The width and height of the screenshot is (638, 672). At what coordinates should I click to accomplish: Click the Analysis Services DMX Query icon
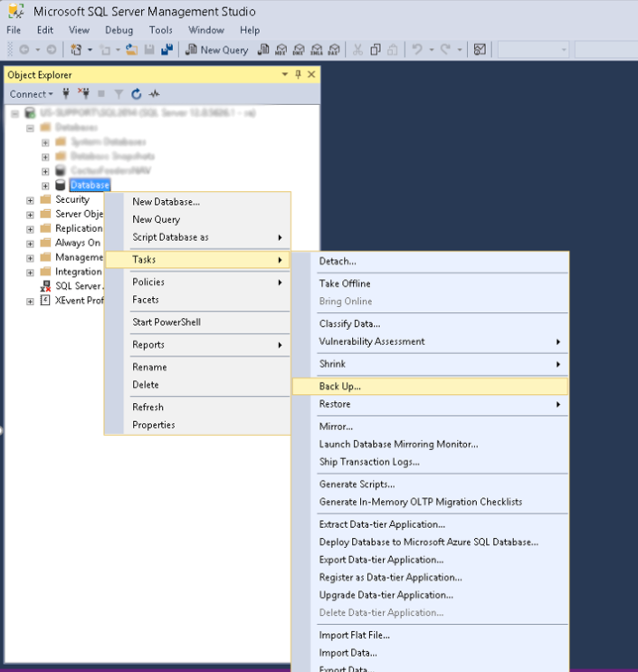299,50
